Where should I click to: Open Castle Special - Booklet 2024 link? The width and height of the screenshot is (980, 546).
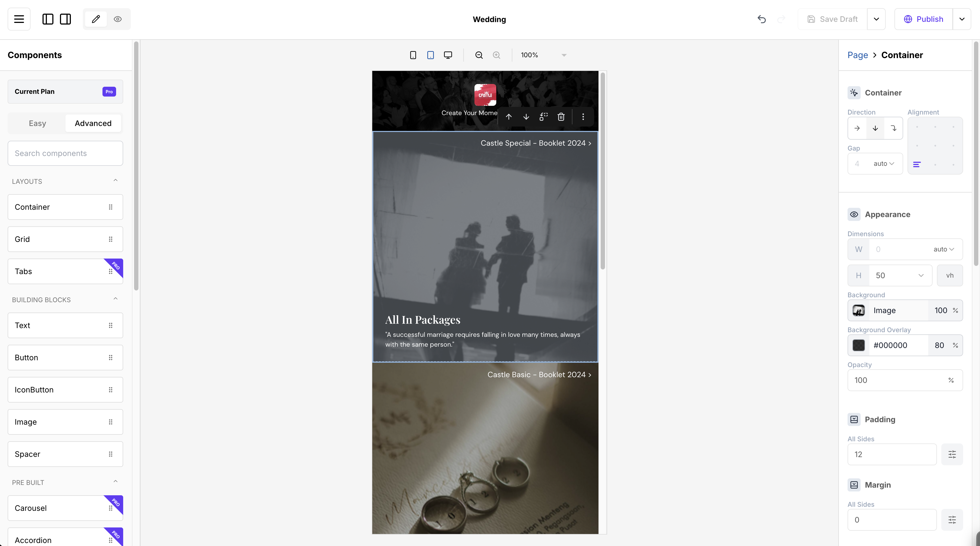pyautogui.click(x=536, y=143)
